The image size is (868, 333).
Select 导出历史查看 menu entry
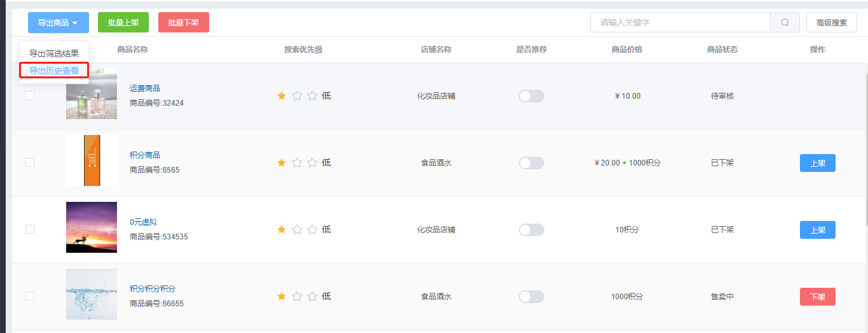[54, 70]
